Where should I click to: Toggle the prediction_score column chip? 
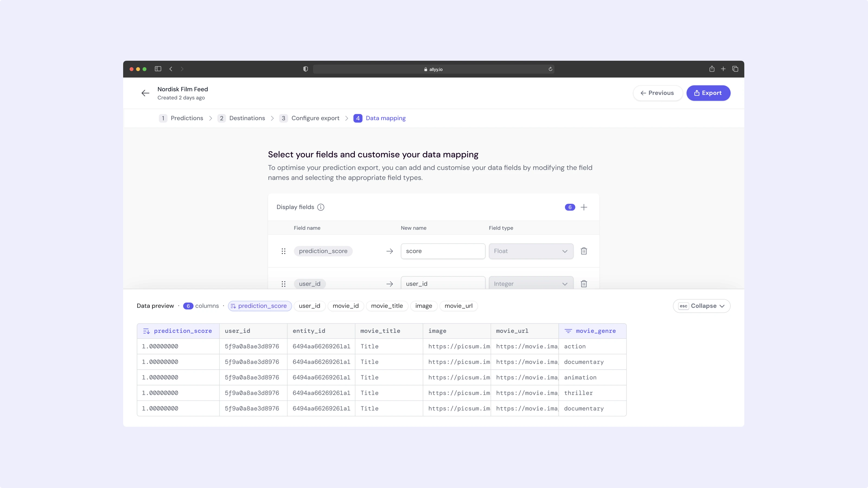(x=260, y=306)
